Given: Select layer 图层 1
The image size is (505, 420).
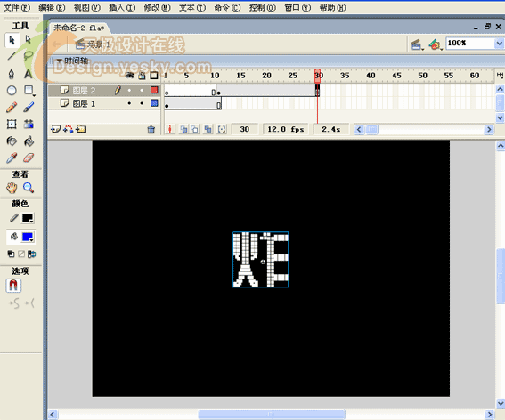Looking at the screenshot, I should [84, 103].
